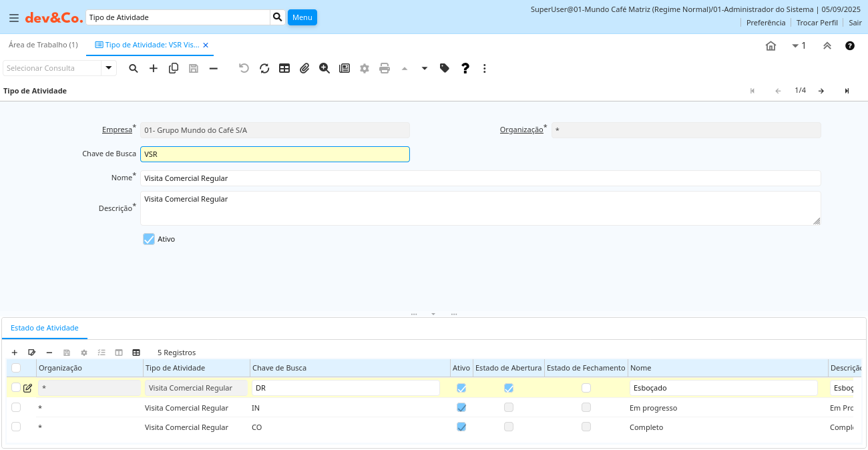The image size is (868, 450).
Task: Click the magnifier Find Record toolbar icon
Action: click(x=134, y=68)
